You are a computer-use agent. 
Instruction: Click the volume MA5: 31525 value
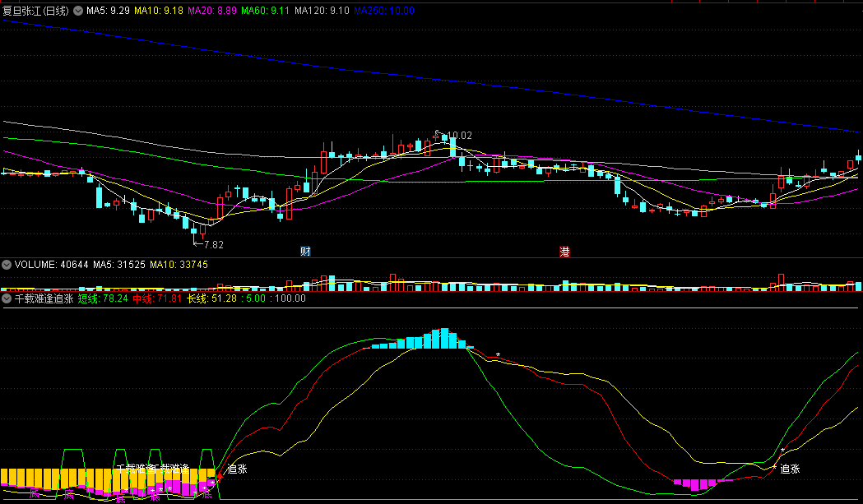tap(119, 265)
